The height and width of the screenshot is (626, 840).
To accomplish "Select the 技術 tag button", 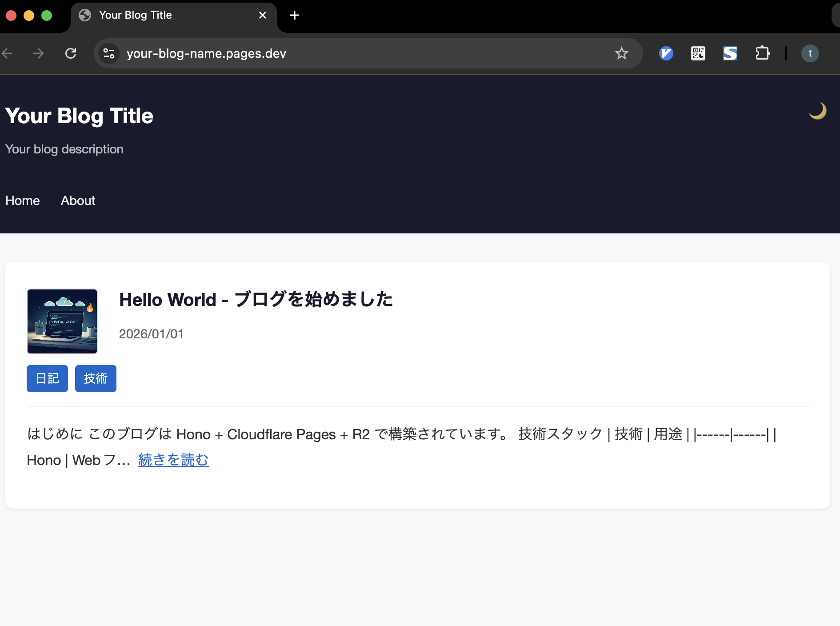I will click(96, 378).
